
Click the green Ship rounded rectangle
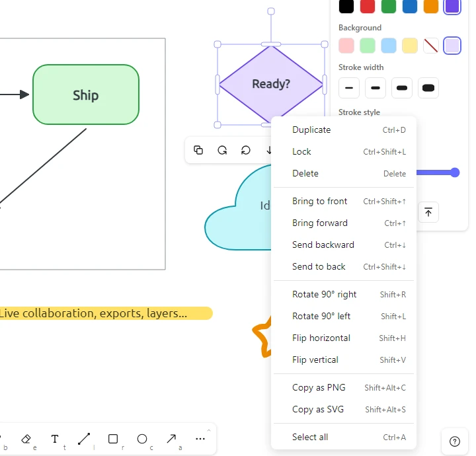coord(86,95)
